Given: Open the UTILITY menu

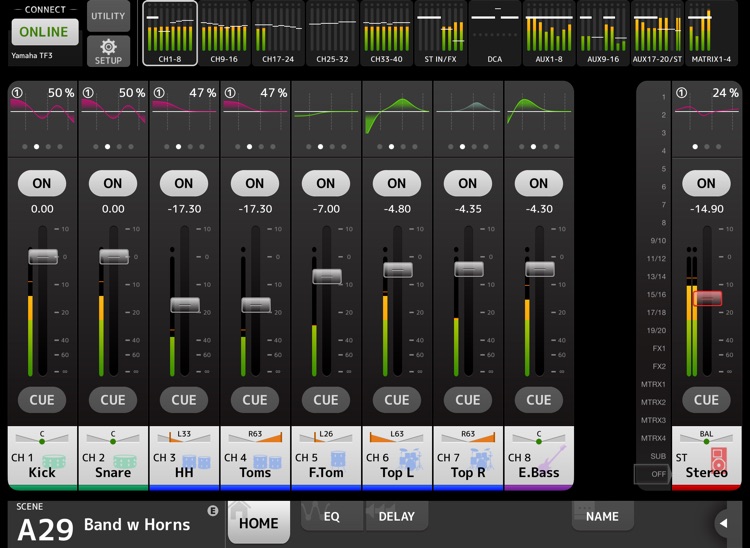Looking at the screenshot, I should 109,16.
